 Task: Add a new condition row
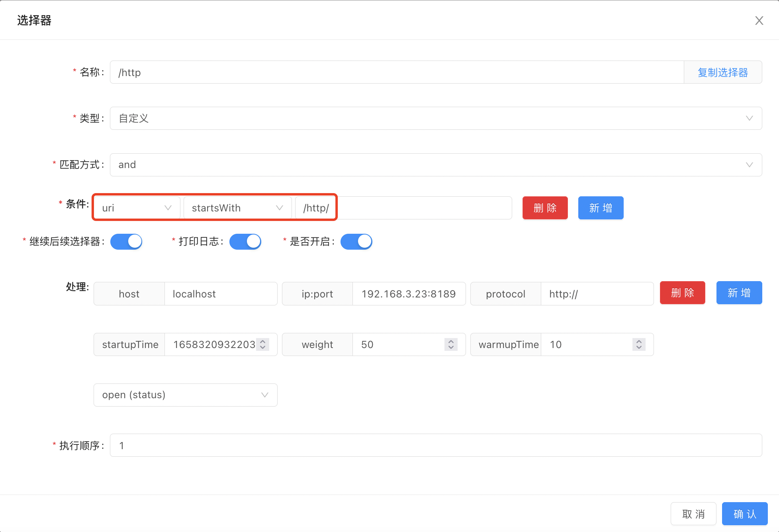tap(601, 208)
